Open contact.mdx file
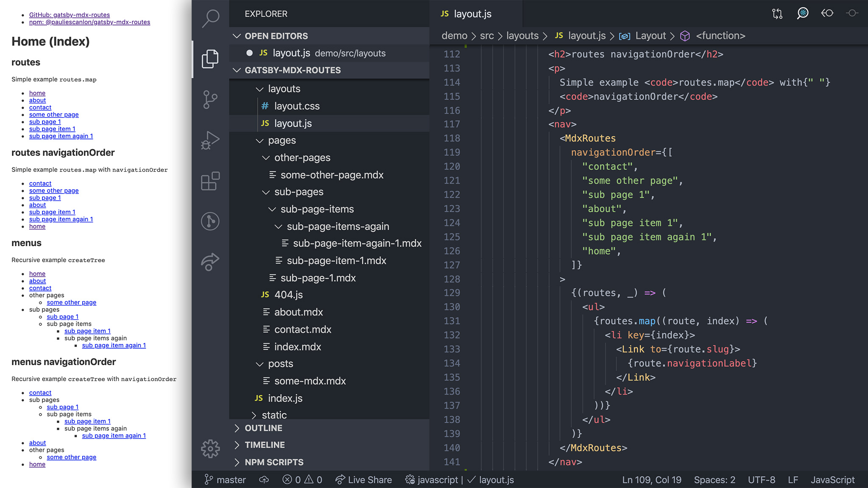 click(329, 330)
